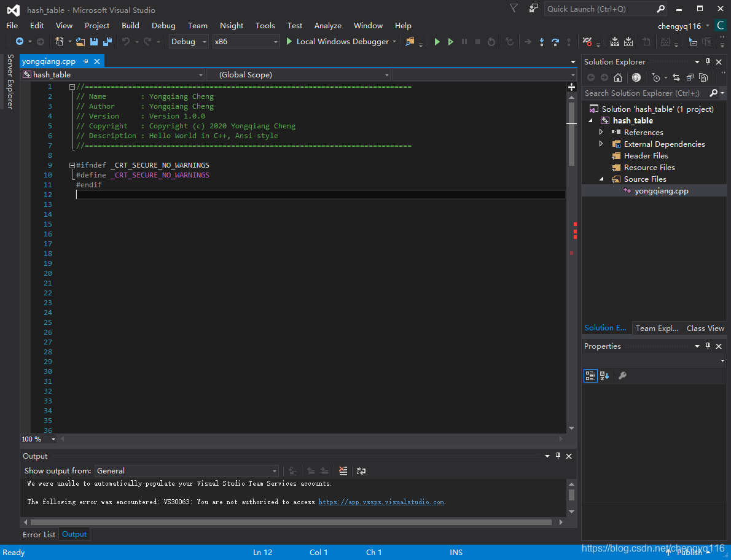731x560 pixels.
Task: Click the Alphabetical sort icon in Properties
Action: [604, 376]
